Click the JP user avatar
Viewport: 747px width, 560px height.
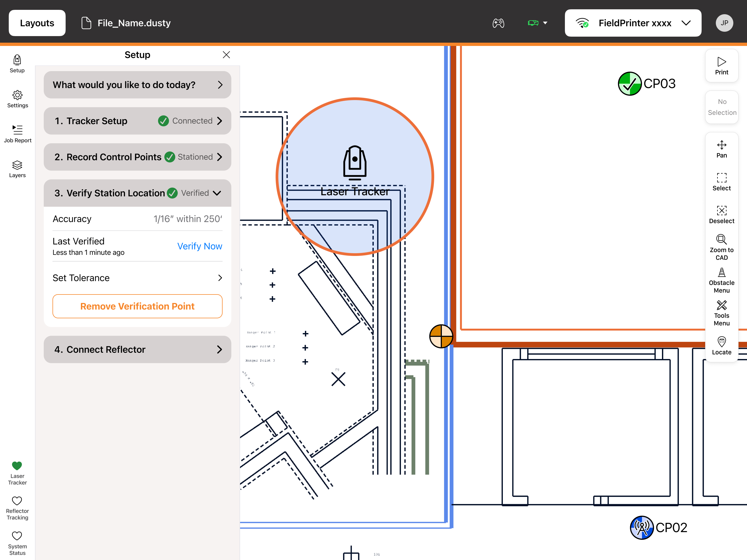coord(724,23)
